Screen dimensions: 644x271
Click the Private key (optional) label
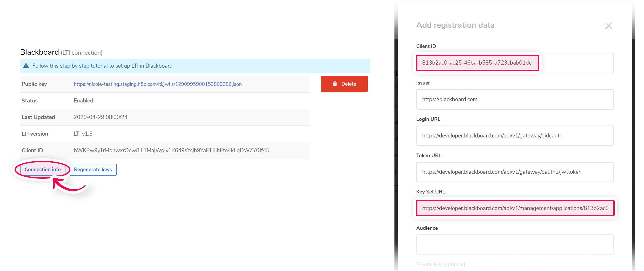[440, 264]
